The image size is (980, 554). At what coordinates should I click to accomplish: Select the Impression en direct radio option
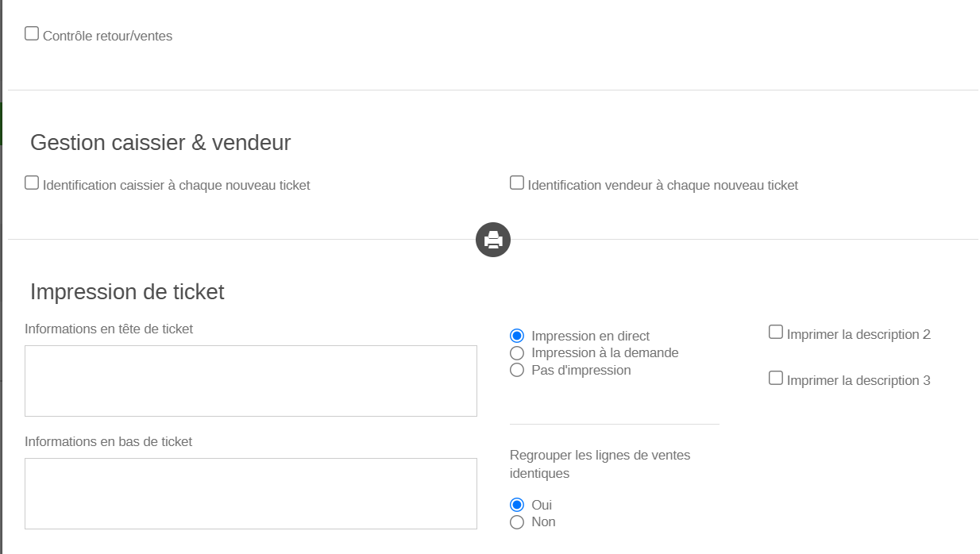coord(517,336)
